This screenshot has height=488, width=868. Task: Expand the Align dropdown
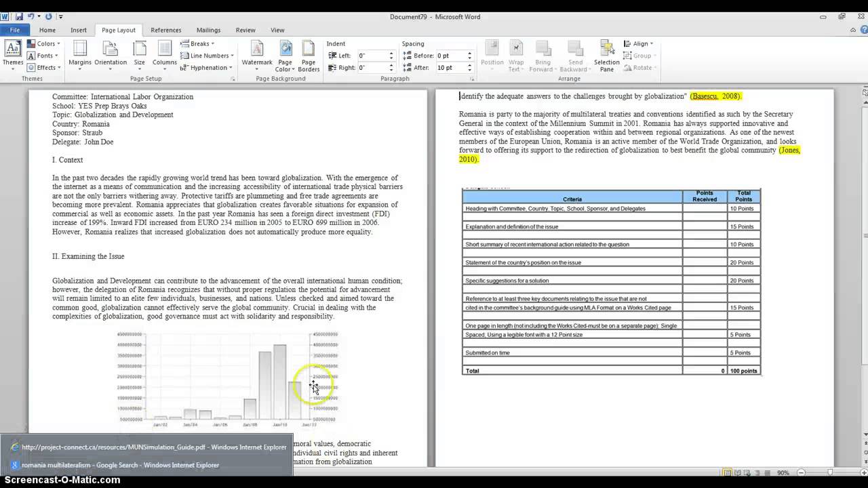tap(638, 44)
